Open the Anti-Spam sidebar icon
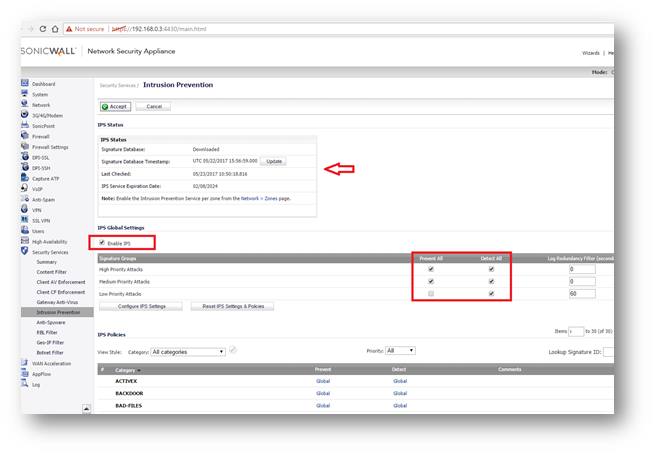Screen dimensions: 656x456 pos(25,198)
